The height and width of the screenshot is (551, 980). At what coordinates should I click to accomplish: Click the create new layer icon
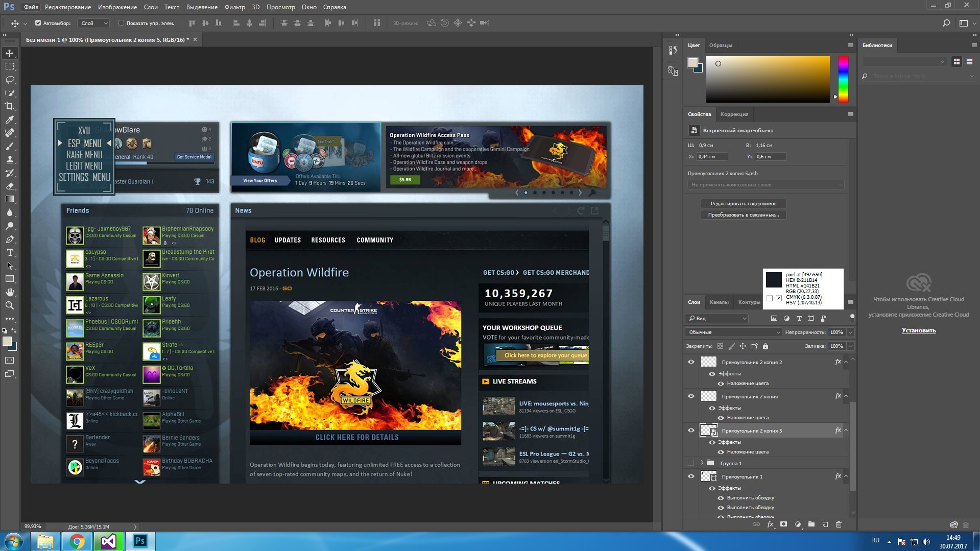[825, 524]
